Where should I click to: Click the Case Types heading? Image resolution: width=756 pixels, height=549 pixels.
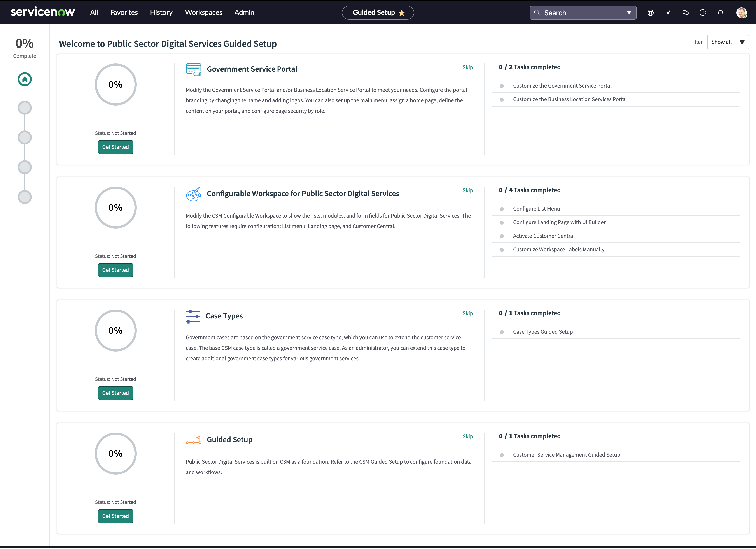(x=224, y=316)
